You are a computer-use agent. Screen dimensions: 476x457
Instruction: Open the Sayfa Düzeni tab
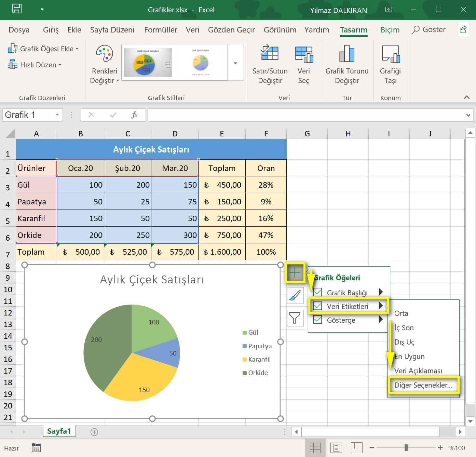tap(112, 30)
